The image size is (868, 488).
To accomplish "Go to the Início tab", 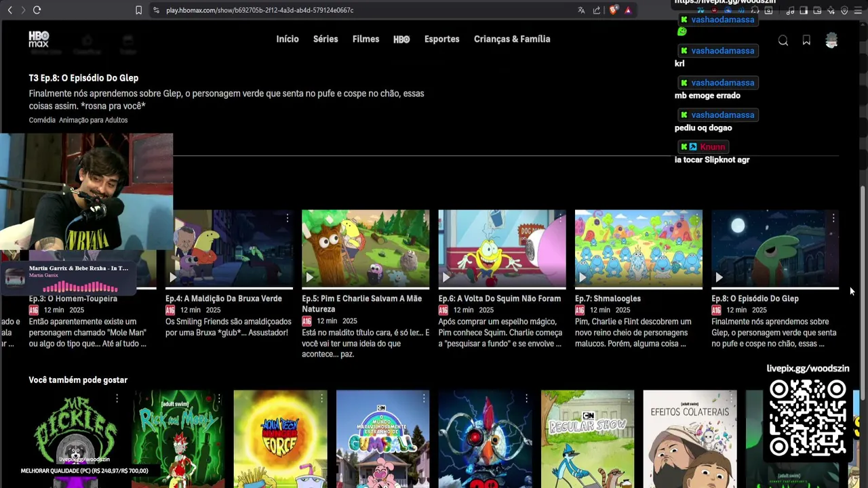I will (288, 39).
